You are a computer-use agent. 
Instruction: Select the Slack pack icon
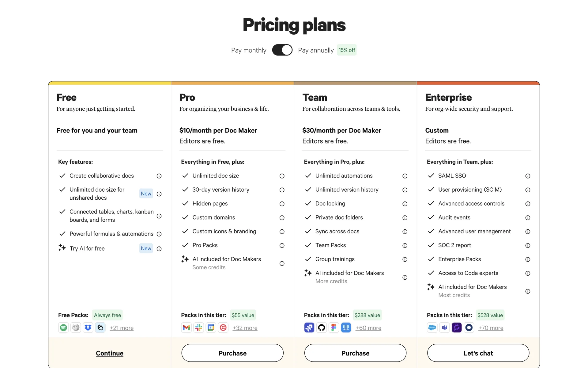pyautogui.click(x=198, y=328)
